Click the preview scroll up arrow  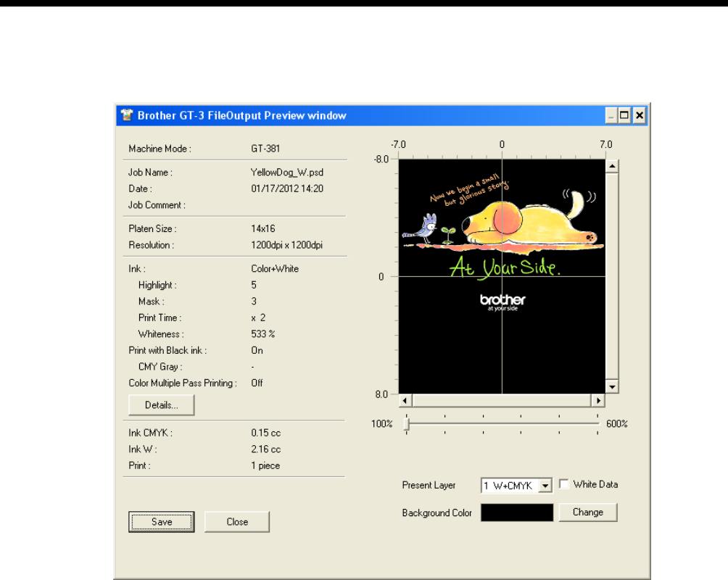612,166
